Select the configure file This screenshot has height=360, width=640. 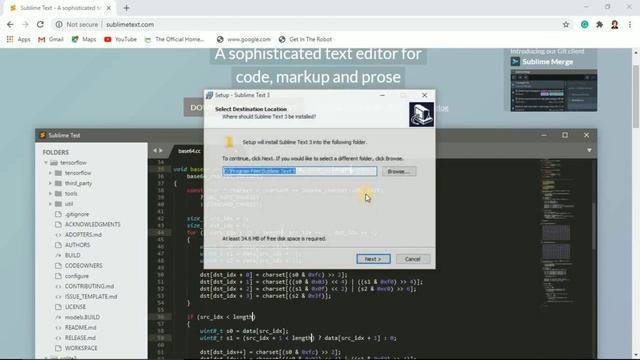click(76, 276)
